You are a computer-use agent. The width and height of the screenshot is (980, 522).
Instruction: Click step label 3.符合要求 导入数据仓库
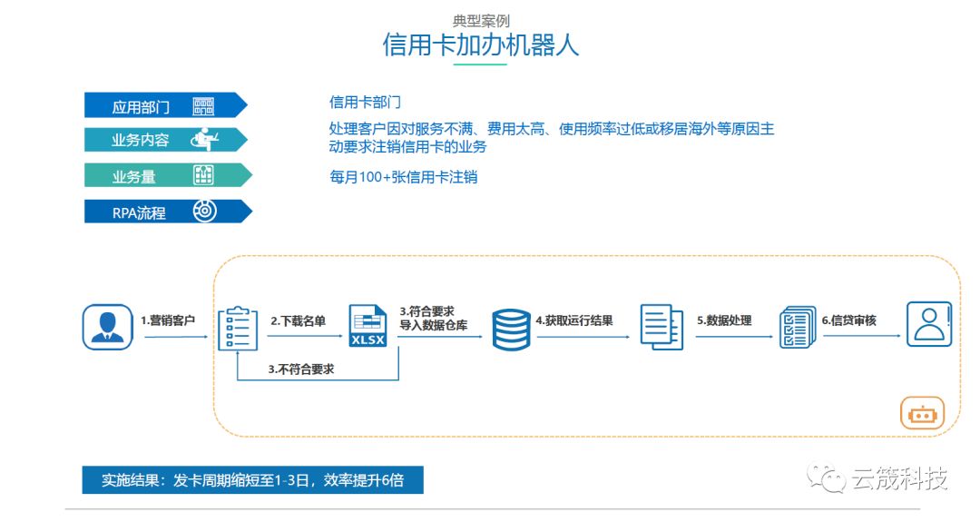433,319
